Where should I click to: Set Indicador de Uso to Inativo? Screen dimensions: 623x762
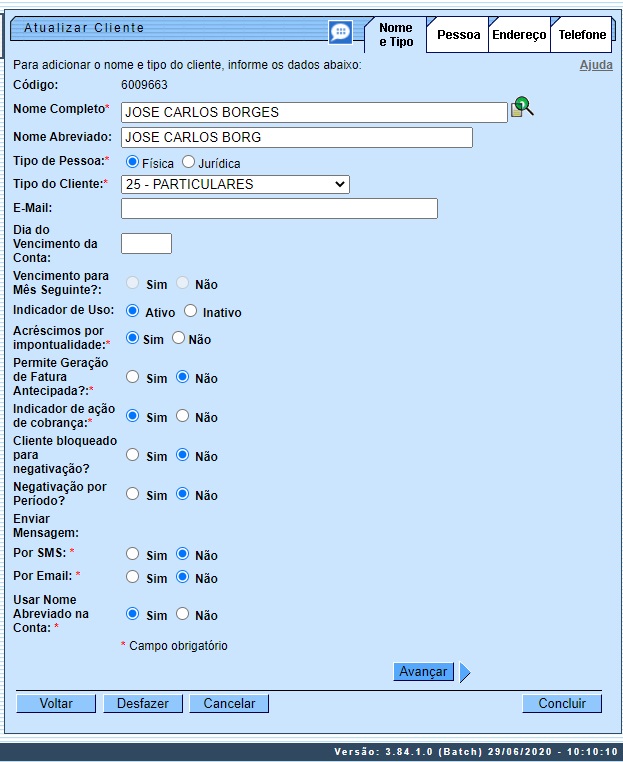[x=191, y=311]
